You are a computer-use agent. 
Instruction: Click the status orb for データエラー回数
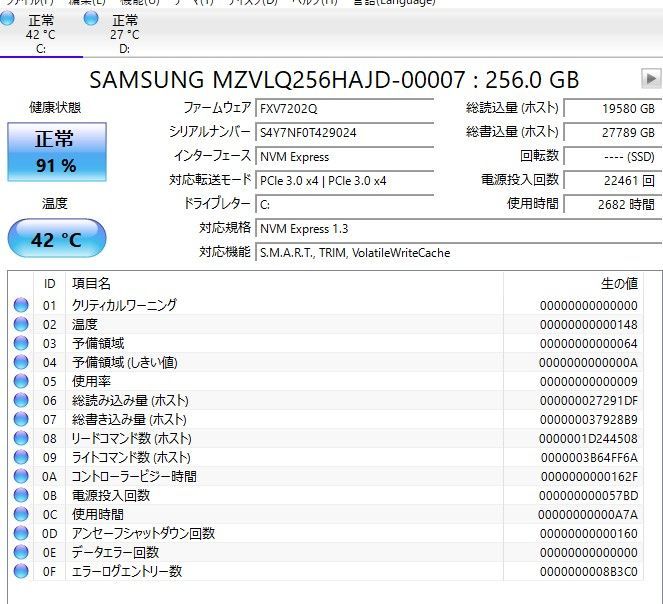click(x=21, y=552)
